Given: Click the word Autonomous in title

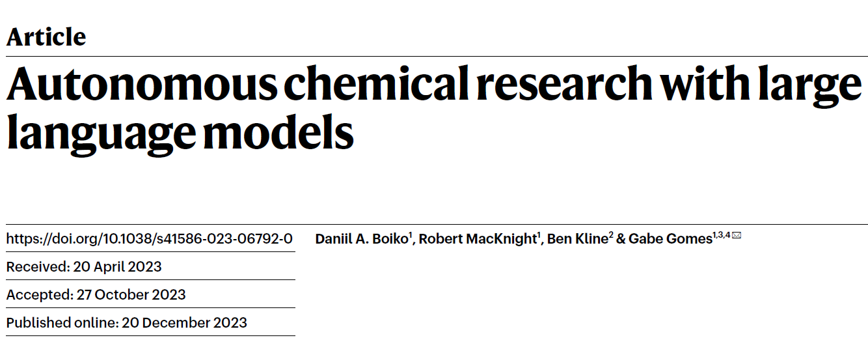Looking at the screenshot, I should 141,84.
